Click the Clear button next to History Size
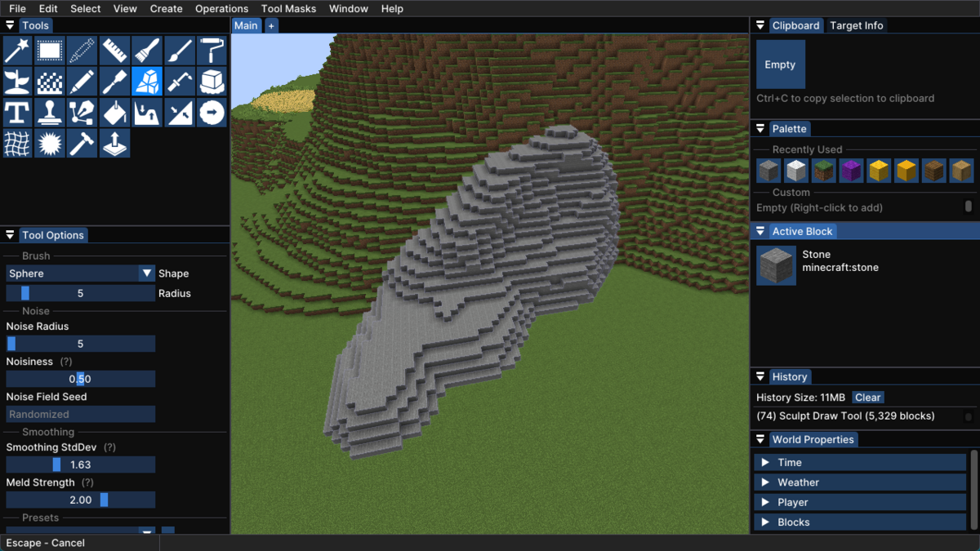The height and width of the screenshot is (551, 980). pyautogui.click(x=867, y=397)
